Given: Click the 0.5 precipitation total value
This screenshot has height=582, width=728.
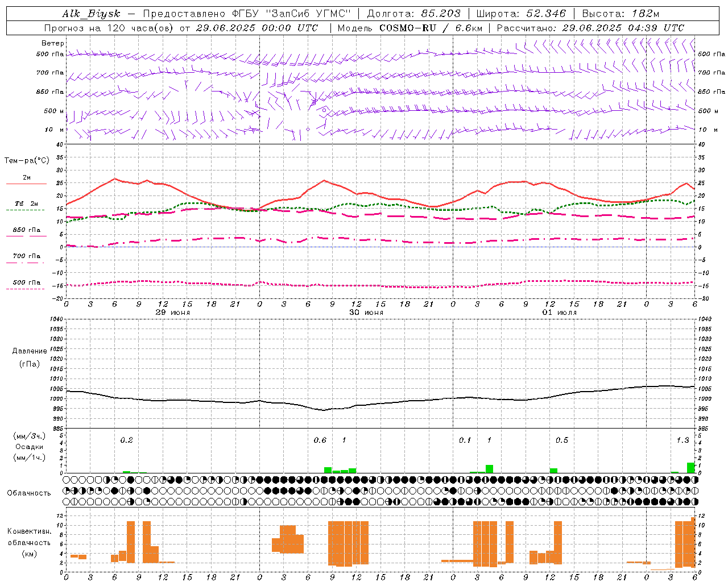Looking at the screenshot, I should coord(562,440).
